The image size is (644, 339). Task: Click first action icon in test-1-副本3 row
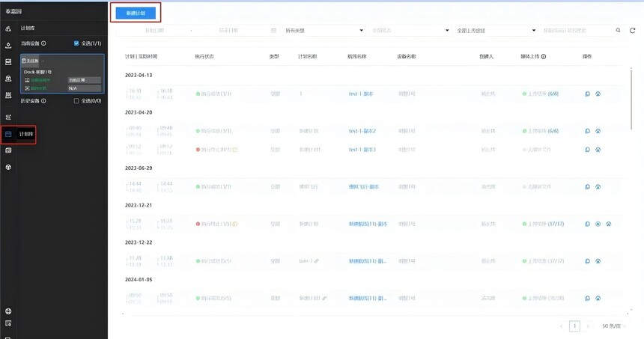[x=587, y=150]
